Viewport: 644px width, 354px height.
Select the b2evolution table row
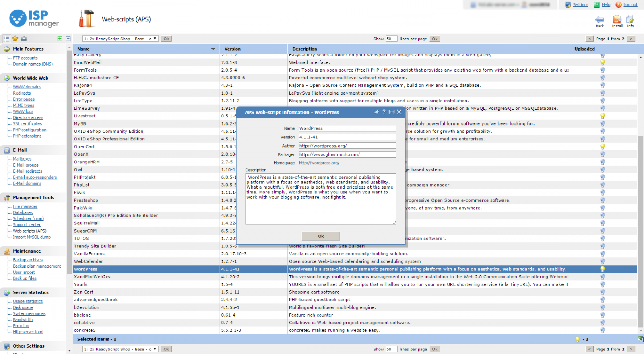point(354,307)
